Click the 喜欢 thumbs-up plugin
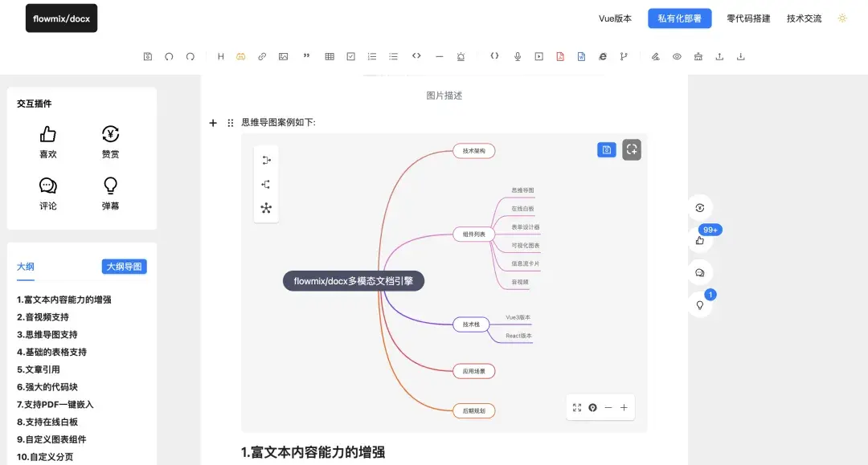The image size is (868, 465). [x=48, y=142]
